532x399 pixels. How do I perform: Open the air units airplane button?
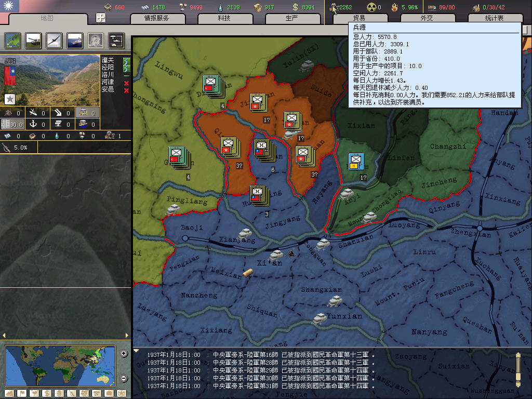[54, 41]
